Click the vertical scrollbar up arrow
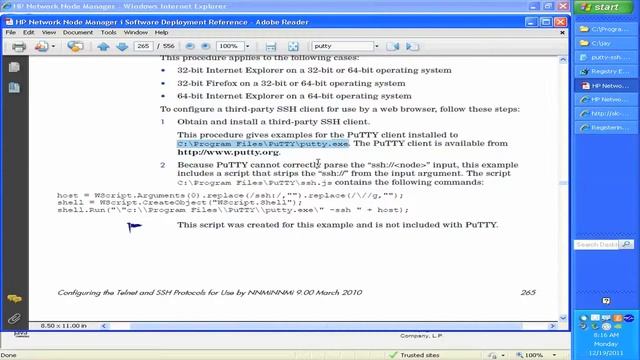Viewport: 640px width, 360px height. point(563,60)
